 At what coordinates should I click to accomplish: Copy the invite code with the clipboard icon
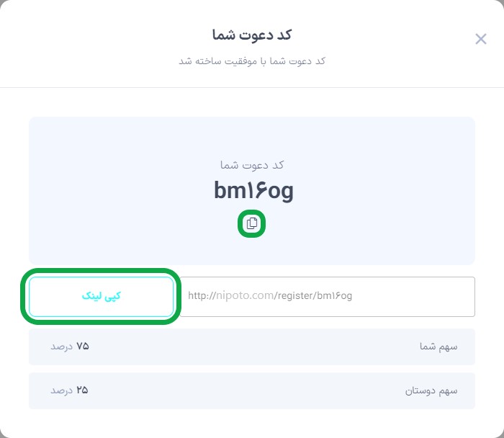point(252,223)
